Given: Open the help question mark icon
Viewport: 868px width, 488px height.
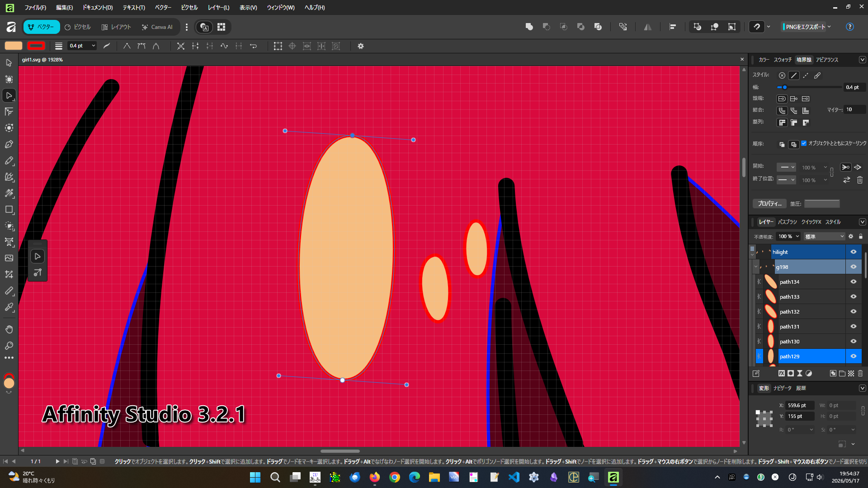Looking at the screenshot, I should [x=850, y=27].
